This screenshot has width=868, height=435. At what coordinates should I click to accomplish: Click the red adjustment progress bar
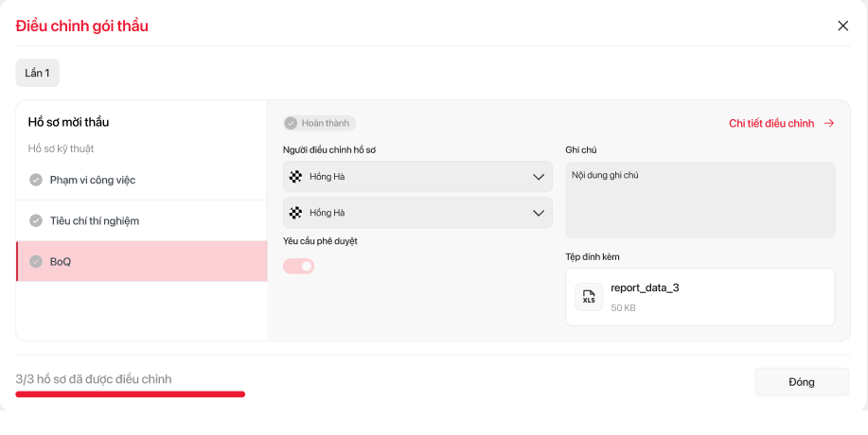coord(131,393)
